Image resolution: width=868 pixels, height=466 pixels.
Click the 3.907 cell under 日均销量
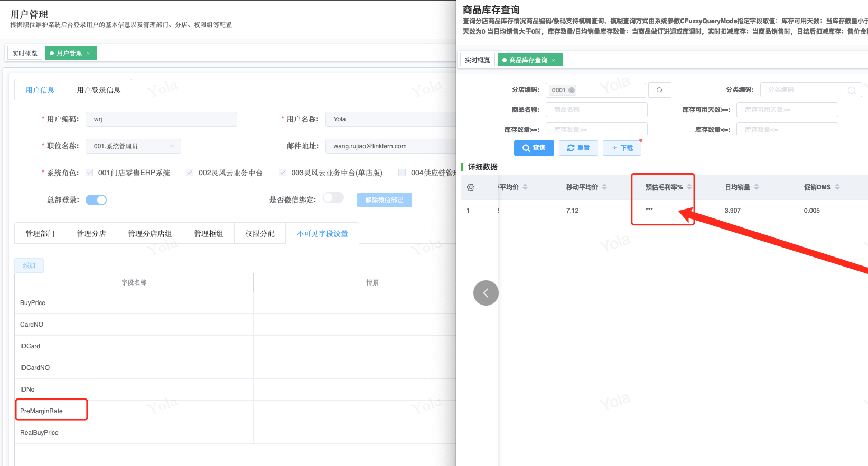(x=732, y=211)
